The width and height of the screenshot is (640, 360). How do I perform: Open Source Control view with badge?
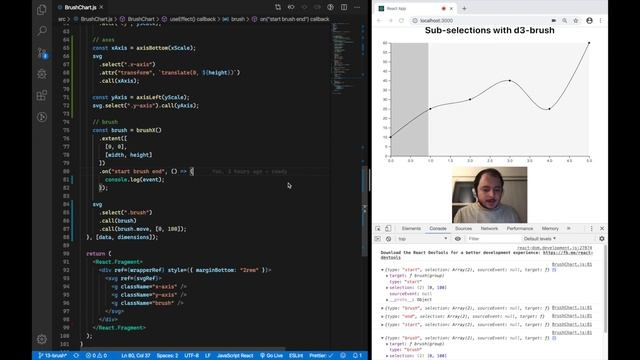point(42,53)
